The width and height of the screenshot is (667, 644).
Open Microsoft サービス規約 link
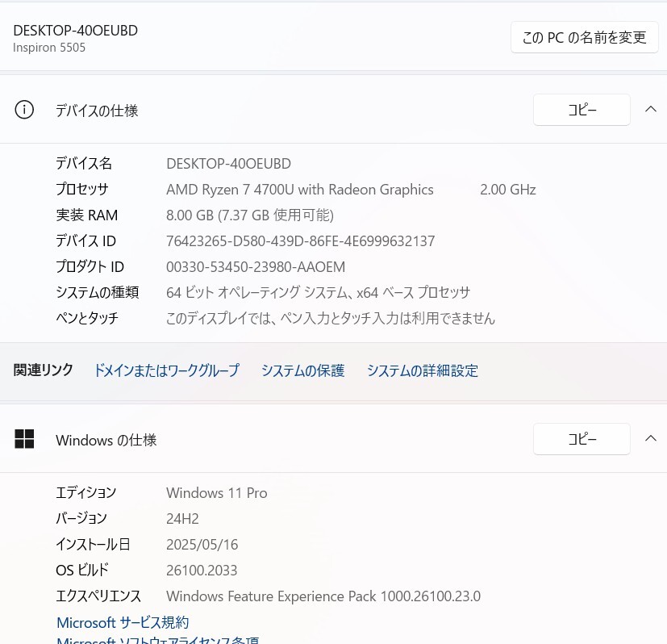pos(123,622)
